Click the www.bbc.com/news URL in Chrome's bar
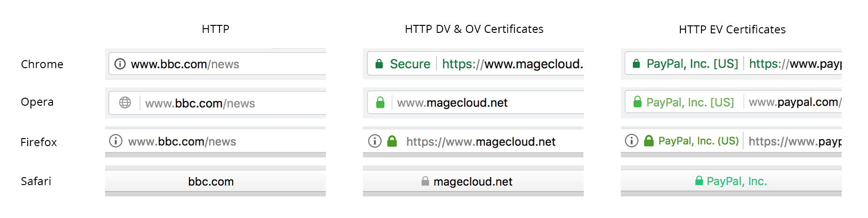 185,64
